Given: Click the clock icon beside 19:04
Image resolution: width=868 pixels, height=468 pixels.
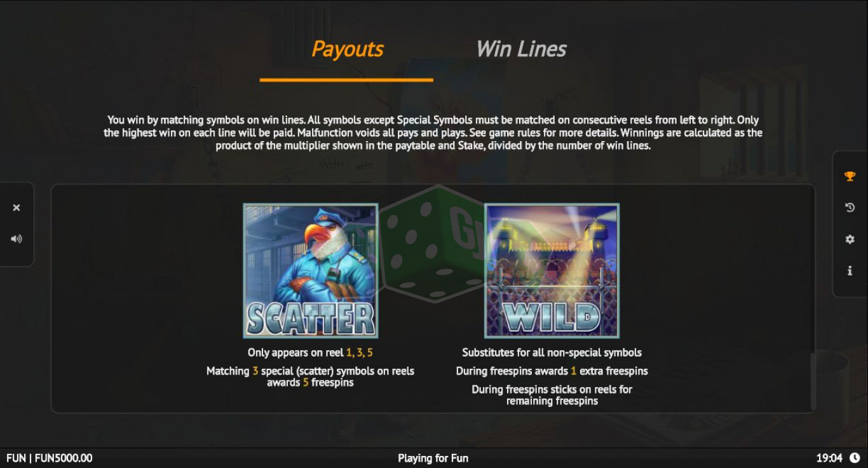Looking at the screenshot, I should coord(855,458).
